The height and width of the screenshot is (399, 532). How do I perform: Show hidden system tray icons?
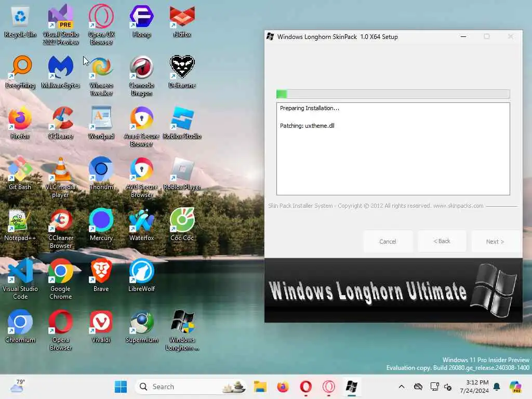[x=402, y=387]
